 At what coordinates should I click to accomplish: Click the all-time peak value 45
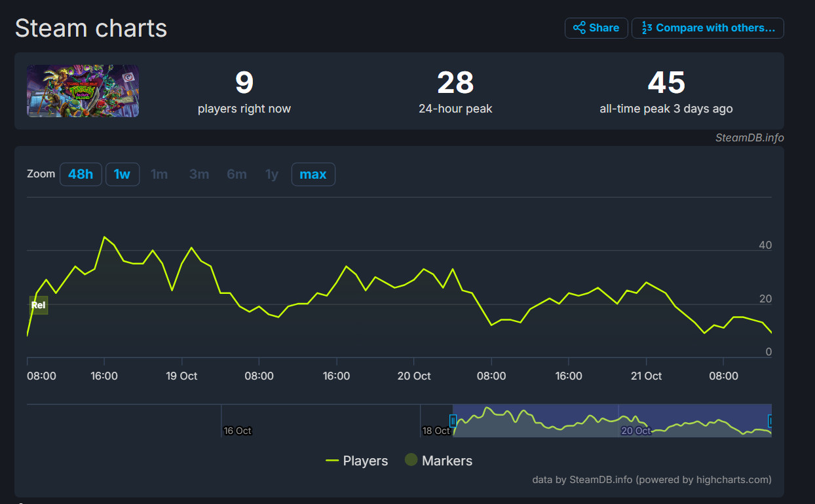click(x=666, y=83)
